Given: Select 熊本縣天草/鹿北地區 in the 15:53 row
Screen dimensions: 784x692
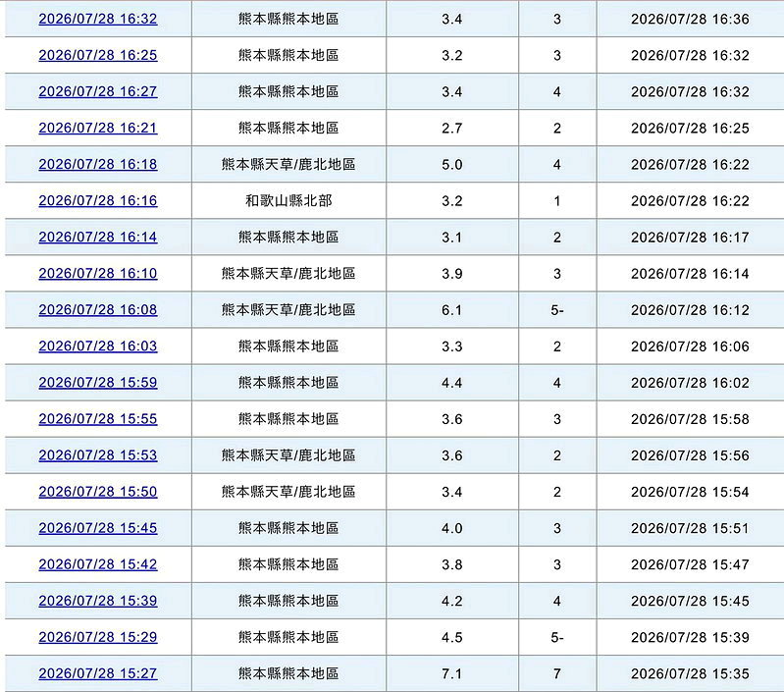Looking at the screenshot, I should (288, 455).
